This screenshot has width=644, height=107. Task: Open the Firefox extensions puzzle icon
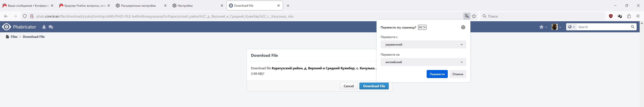(x=629, y=16)
